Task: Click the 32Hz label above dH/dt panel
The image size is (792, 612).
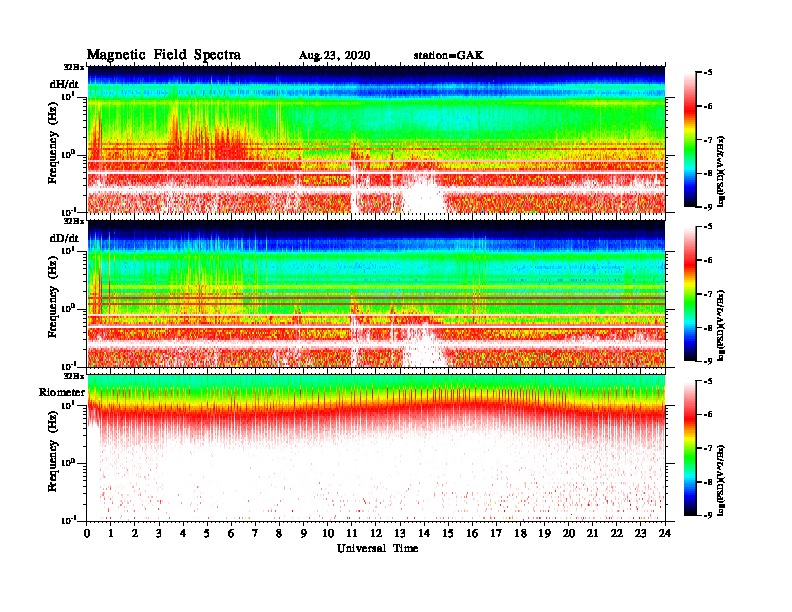Action: [74, 67]
